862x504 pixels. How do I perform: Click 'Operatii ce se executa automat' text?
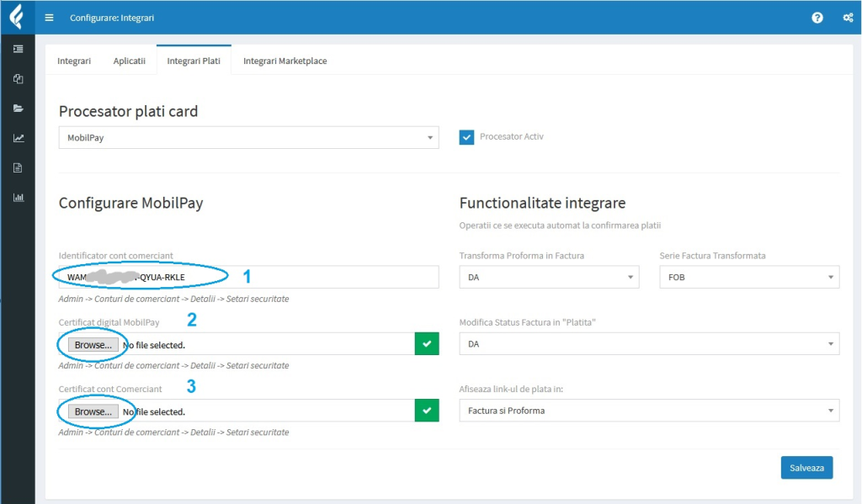[x=560, y=225]
